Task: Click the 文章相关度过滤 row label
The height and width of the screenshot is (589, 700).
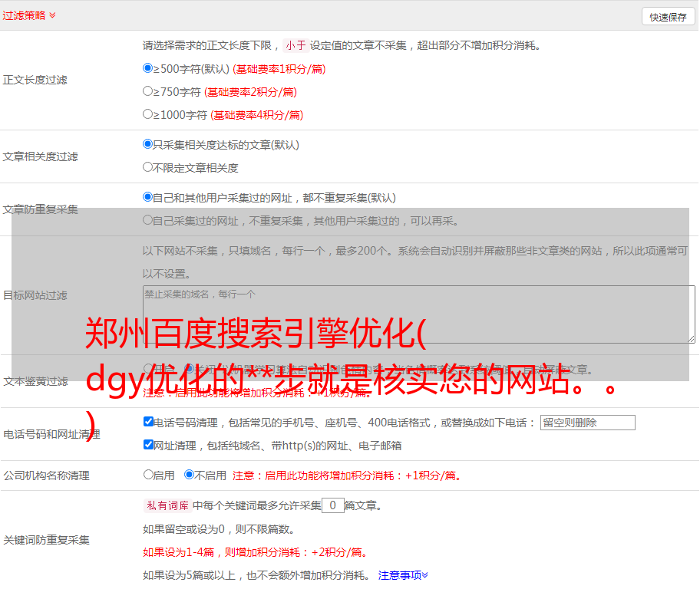Action: pos(40,156)
